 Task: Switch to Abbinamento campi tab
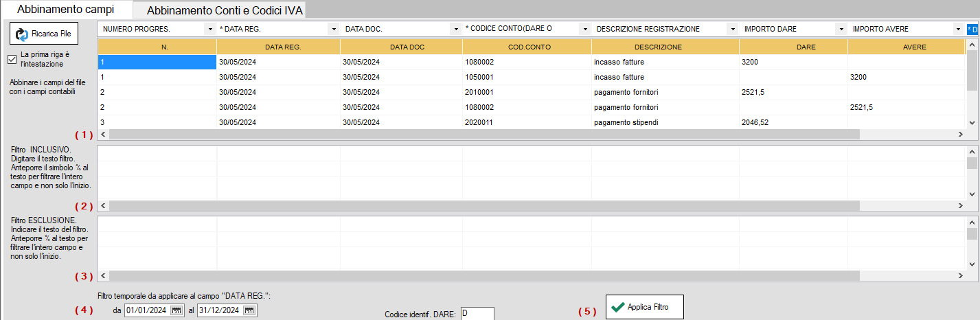[66, 10]
